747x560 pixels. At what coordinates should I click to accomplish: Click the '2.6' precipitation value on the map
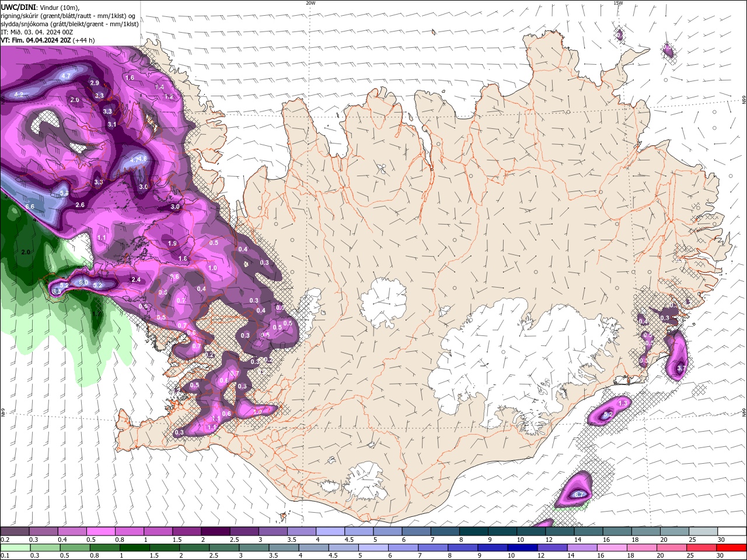pyautogui.click(x=80, y=205)
